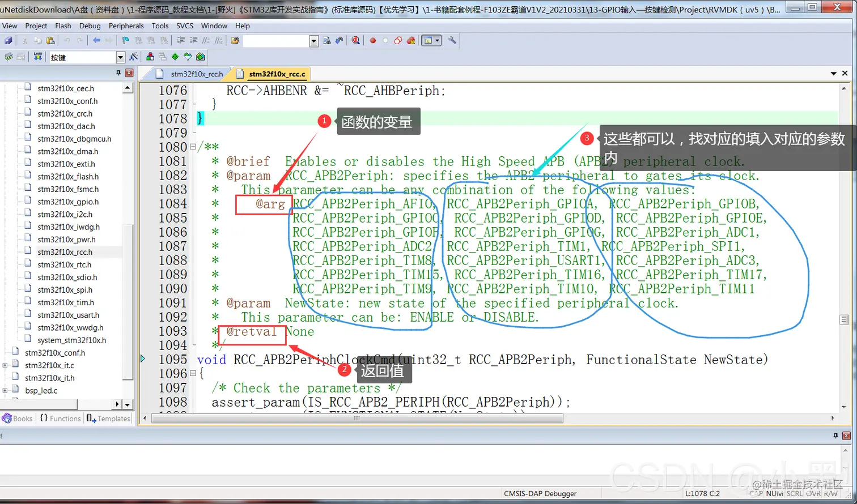The image size is (857, 504).
Task: Toggle enable/disable breakpoint hollow circle icon
Action: pyautogui.click(x=385, y=41)
